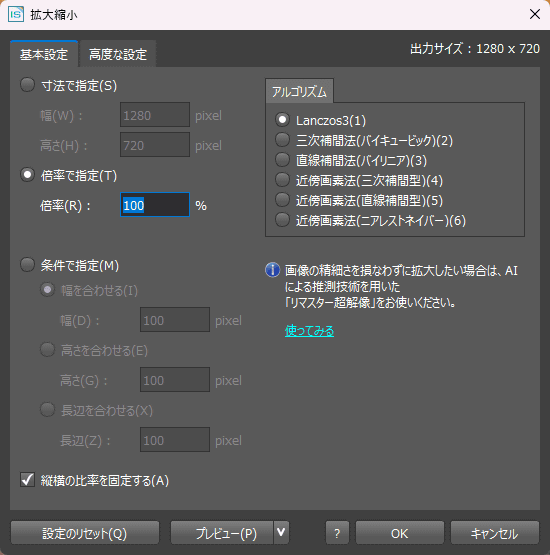This screenshot has height=555, width=550.
Task: Expand the プレビュー dropdown arrow
Action: click(281, 532)
